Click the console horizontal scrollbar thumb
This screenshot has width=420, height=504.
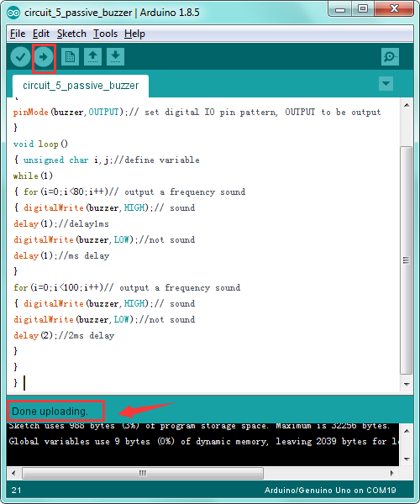[143, 473]
